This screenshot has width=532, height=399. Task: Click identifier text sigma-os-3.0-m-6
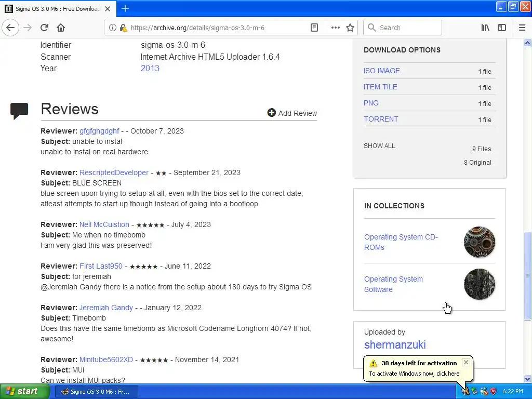pos(172,45)
